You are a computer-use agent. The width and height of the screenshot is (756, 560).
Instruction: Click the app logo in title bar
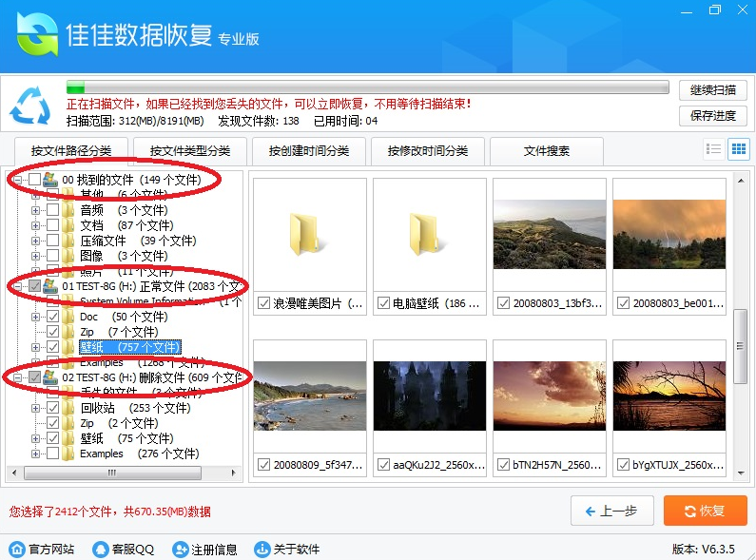click(x=38, y=34)
